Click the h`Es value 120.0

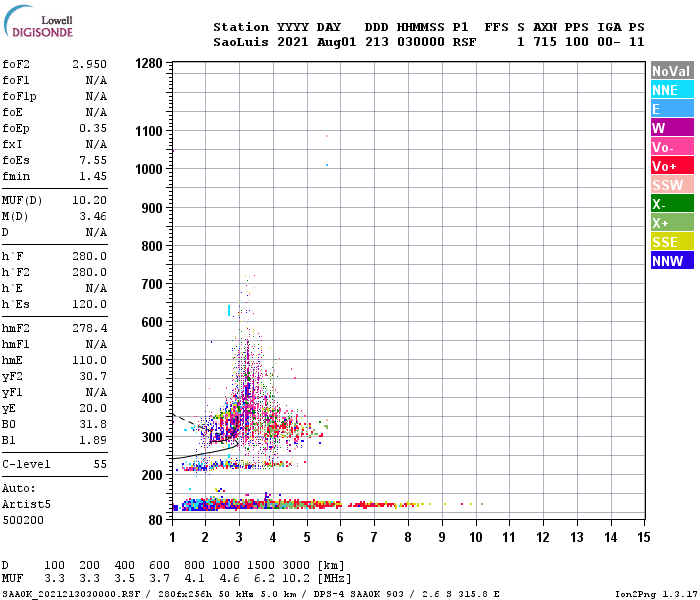(89, 304)
